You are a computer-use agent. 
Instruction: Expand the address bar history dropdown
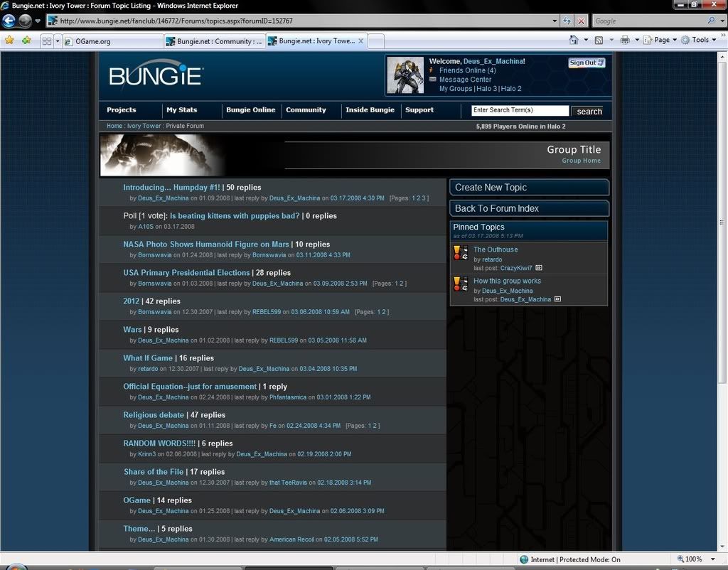coord(554,21)
